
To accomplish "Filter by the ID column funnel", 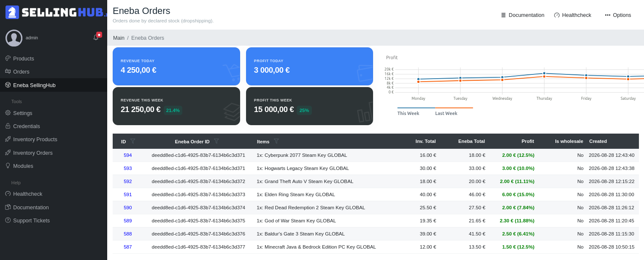I will coord(133,141).
